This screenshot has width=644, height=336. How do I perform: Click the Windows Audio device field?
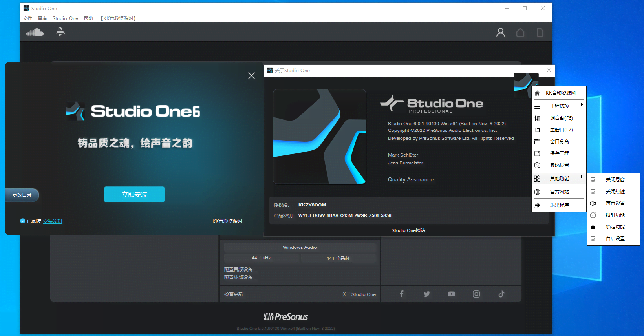coord(300,247)
